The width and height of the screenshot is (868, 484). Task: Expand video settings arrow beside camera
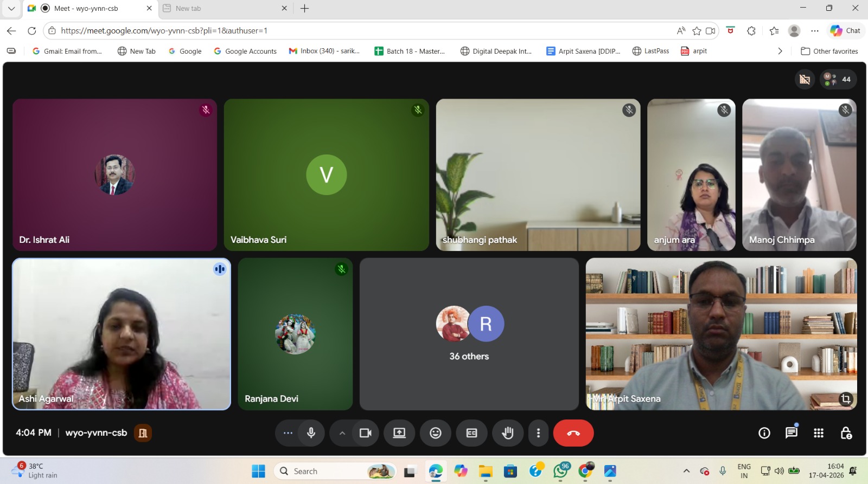(342, 433)
